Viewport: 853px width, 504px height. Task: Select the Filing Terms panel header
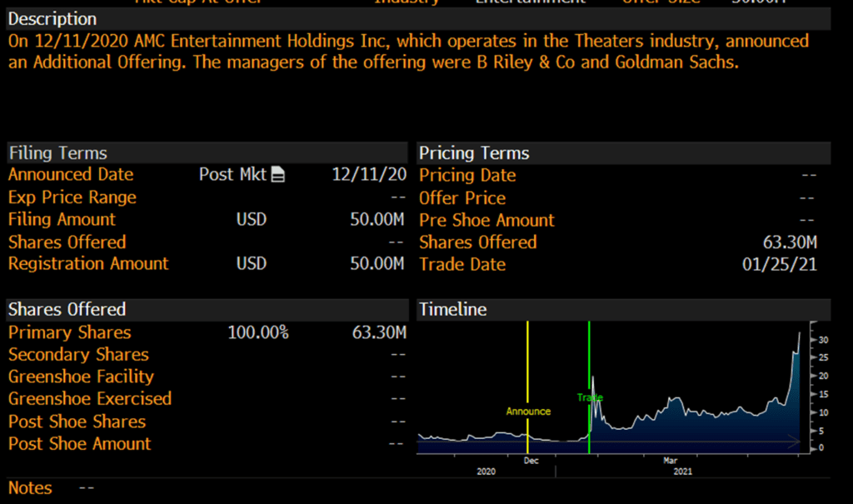coord(57,153)
